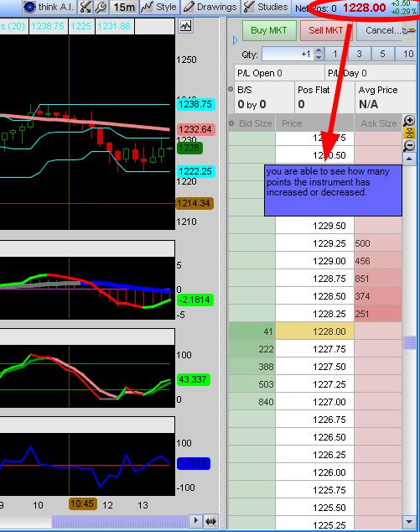This screenshot has height=532, width=420.
Task: Click Sell MKT button
Action: point(325,30)
